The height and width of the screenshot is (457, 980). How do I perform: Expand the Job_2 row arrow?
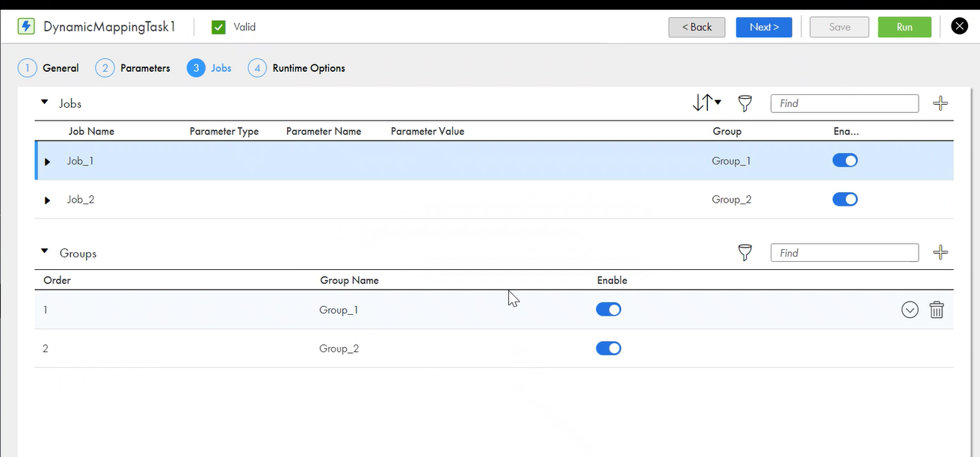[48, 200]
